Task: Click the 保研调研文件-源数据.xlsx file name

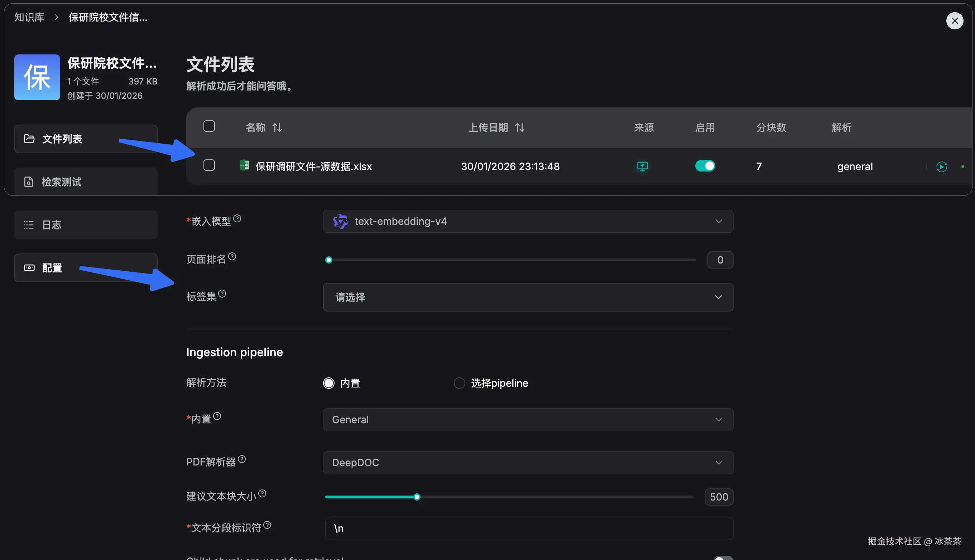Action: [x=313, y=166]
